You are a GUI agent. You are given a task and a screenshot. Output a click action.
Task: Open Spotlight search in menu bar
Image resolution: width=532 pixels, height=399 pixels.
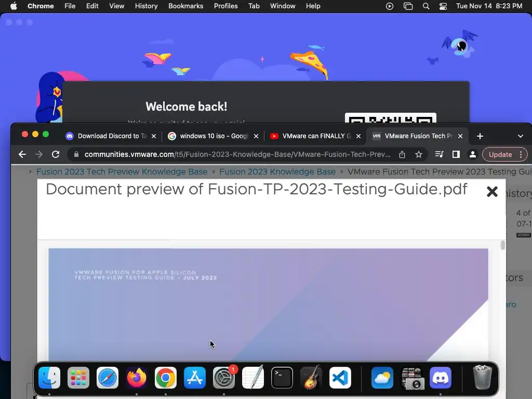pyautogui.click(x=426, y=6)
